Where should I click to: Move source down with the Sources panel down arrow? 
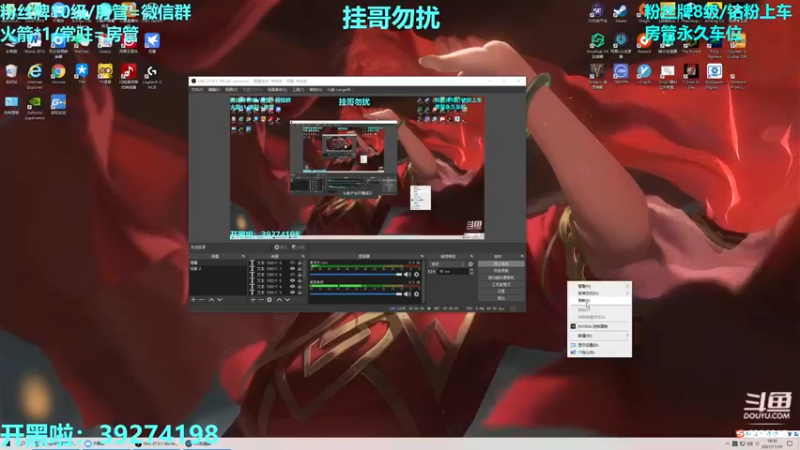click(x=288, y=300)
